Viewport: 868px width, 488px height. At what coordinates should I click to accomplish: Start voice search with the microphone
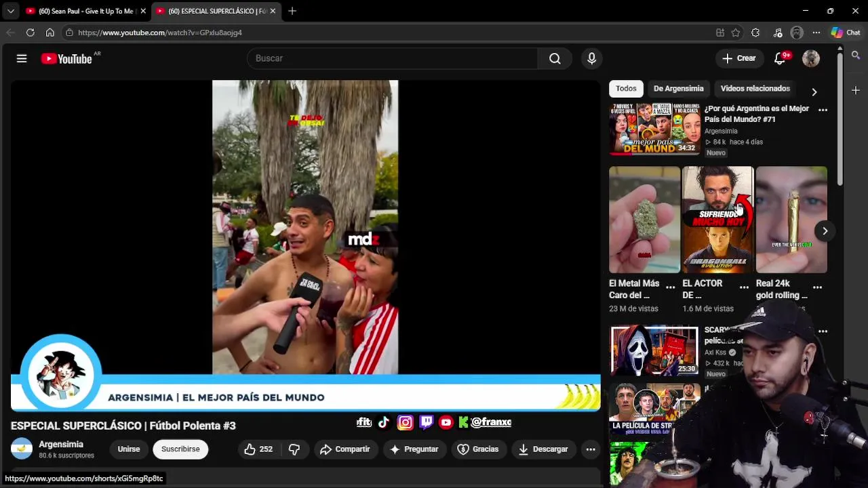[x=591, y=59]
